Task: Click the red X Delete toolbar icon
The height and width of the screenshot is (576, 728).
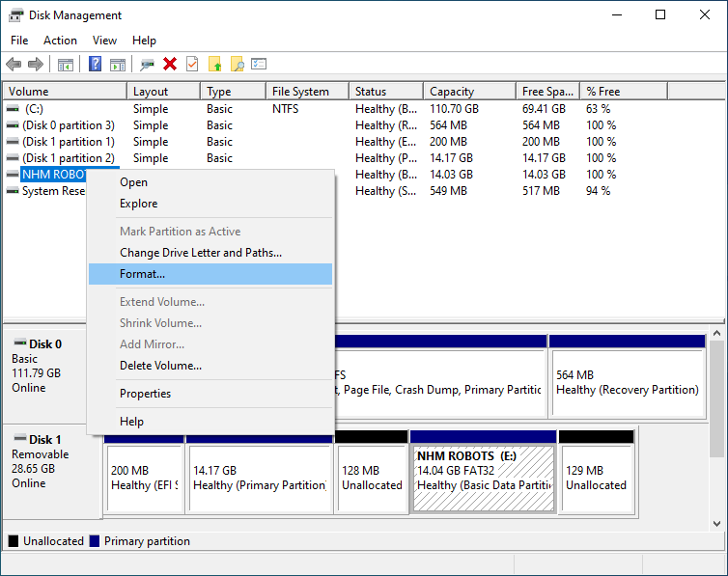Action: (x=170, y=64)
